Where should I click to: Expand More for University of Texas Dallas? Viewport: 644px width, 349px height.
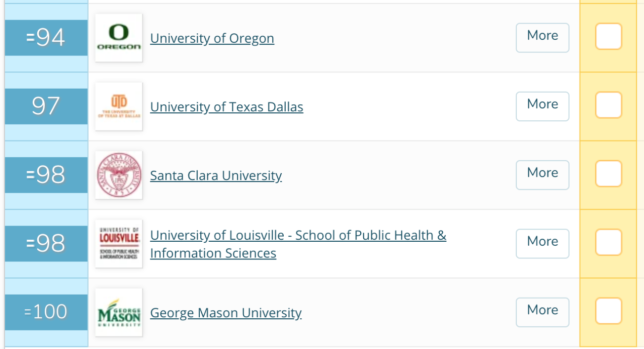[542, 106]
